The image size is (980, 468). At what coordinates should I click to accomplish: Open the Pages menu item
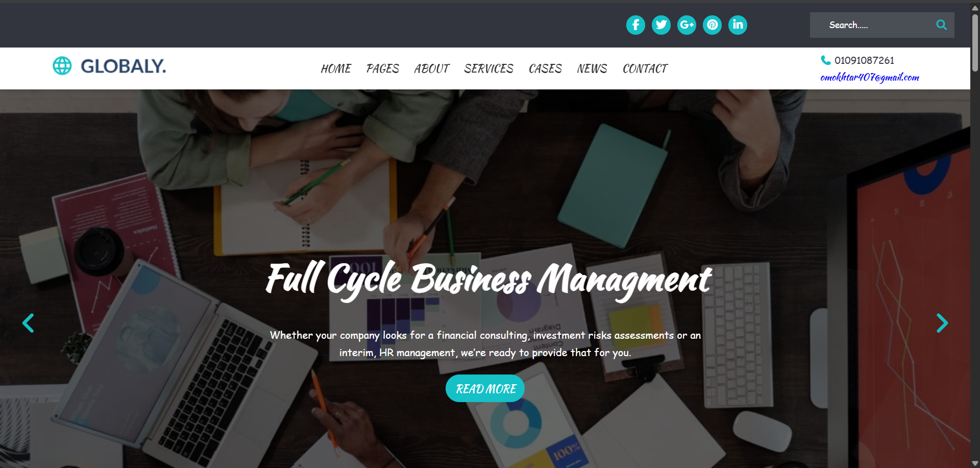pyautogui.click(x=383, y=68)
